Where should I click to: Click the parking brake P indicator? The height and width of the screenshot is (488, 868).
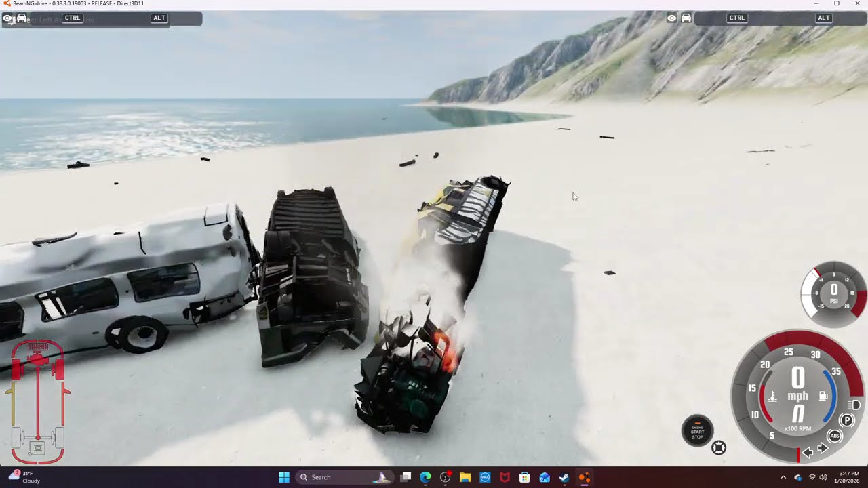click(x=846, y=421)
